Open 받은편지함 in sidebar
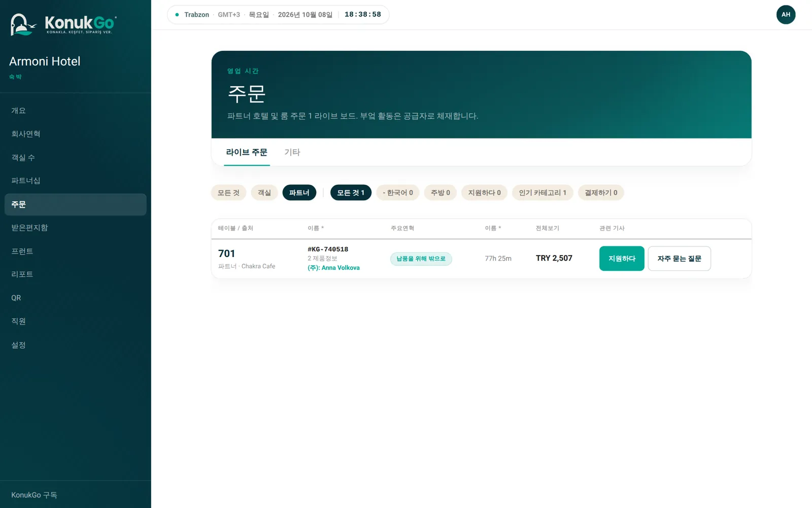812x508 pixels. 75,228
